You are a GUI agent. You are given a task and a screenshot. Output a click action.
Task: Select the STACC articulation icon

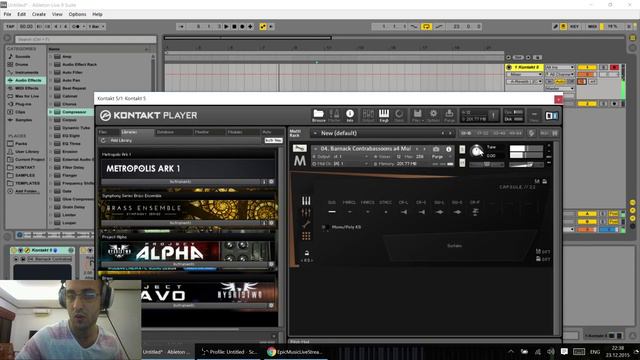(x=385, y=212)
